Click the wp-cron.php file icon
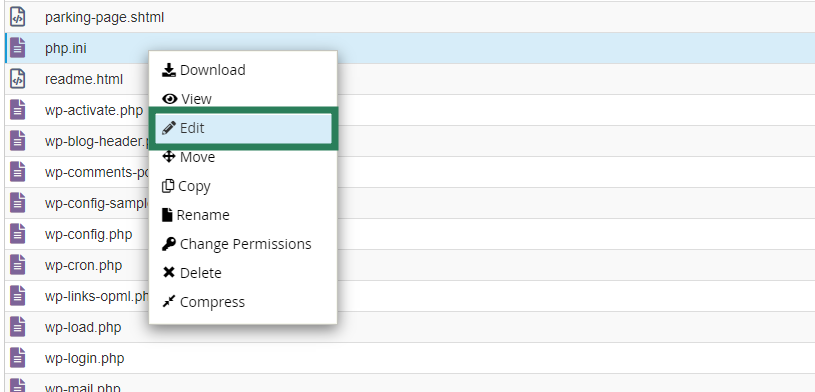The image size is (815, 392). (x=18, y=265)
